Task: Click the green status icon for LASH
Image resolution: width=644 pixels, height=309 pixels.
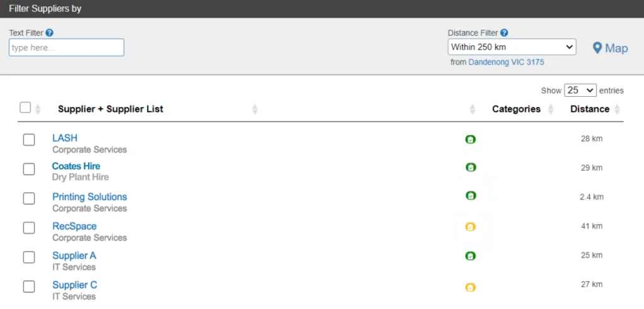Action: (470, 139)
